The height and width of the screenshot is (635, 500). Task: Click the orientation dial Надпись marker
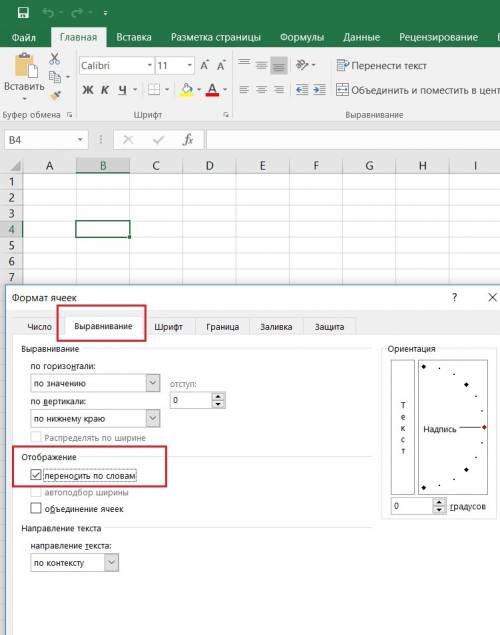point(484,427)
